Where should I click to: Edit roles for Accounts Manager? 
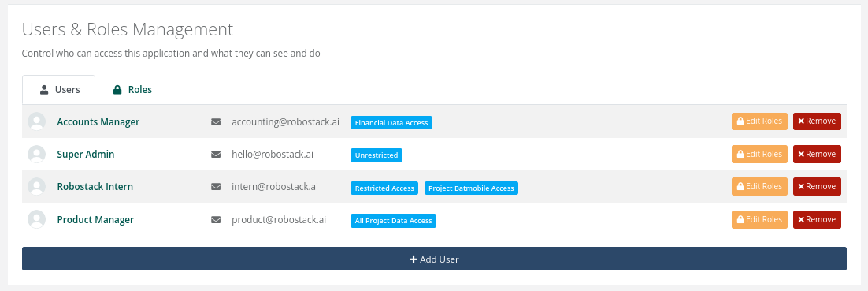759,121
